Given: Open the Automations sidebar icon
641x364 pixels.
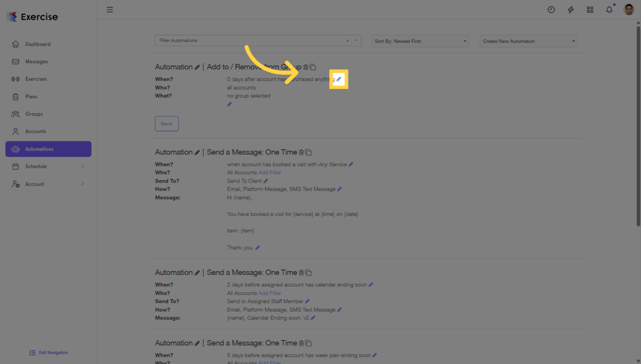Looking at the screenshot, I should point(16,149).
